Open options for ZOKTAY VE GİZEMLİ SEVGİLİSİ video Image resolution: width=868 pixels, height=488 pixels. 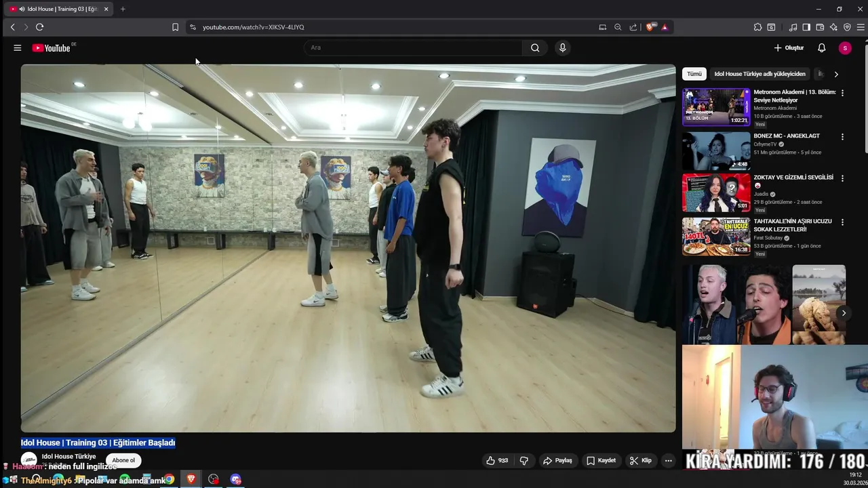[x=843, y=178]
